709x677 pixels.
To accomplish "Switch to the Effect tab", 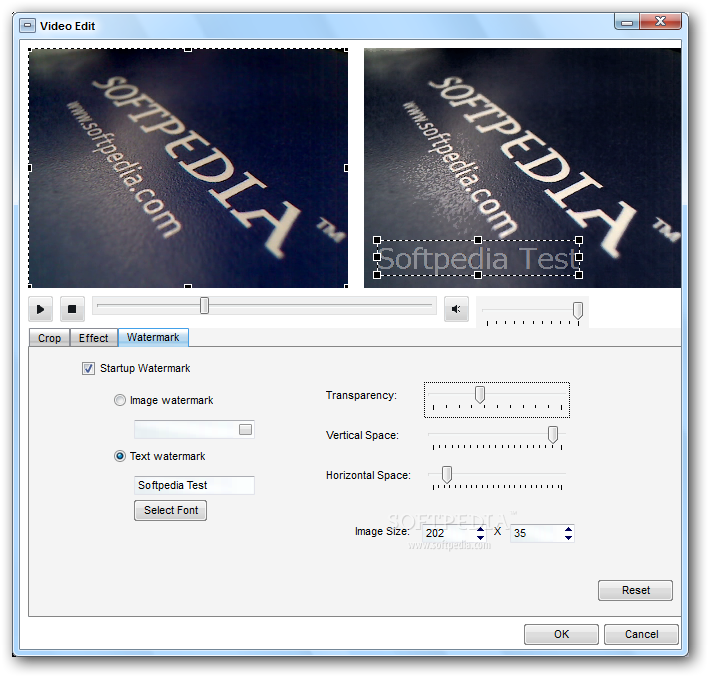I will tap(93, 338).
